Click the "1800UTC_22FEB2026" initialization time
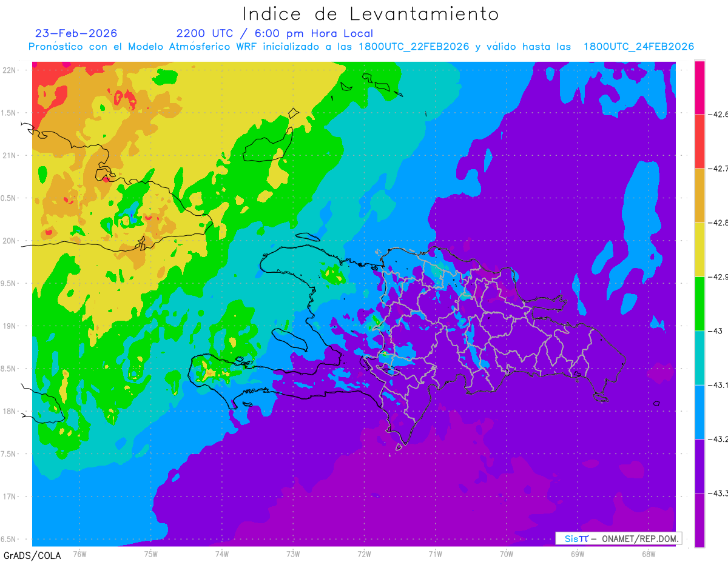The image size is (728, 562). [414, 47]
